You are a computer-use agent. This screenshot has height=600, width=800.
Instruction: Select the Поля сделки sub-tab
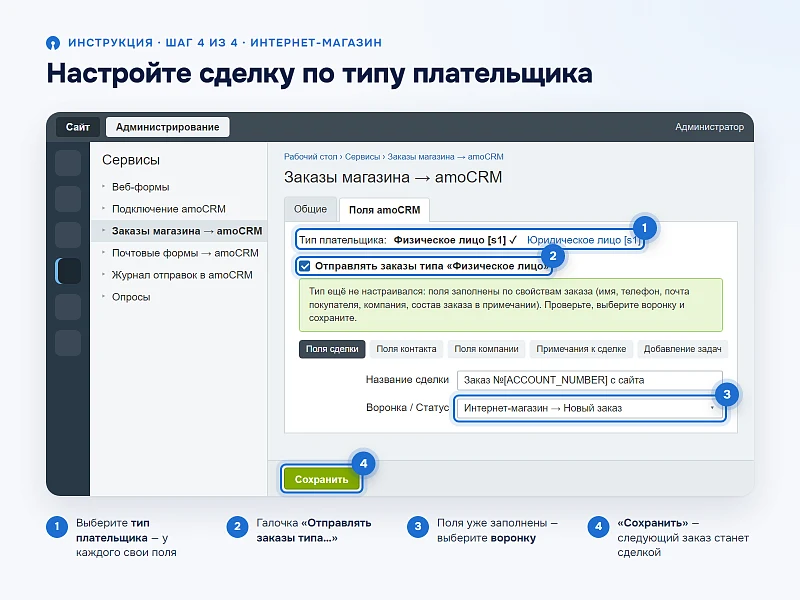(x=332, y=349)
